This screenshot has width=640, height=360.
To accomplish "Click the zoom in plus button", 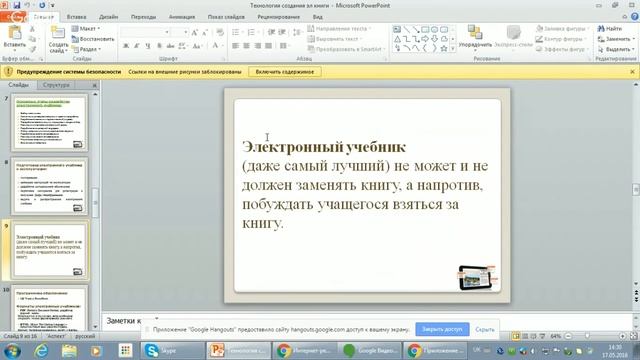I will click(x=622, y=336).
